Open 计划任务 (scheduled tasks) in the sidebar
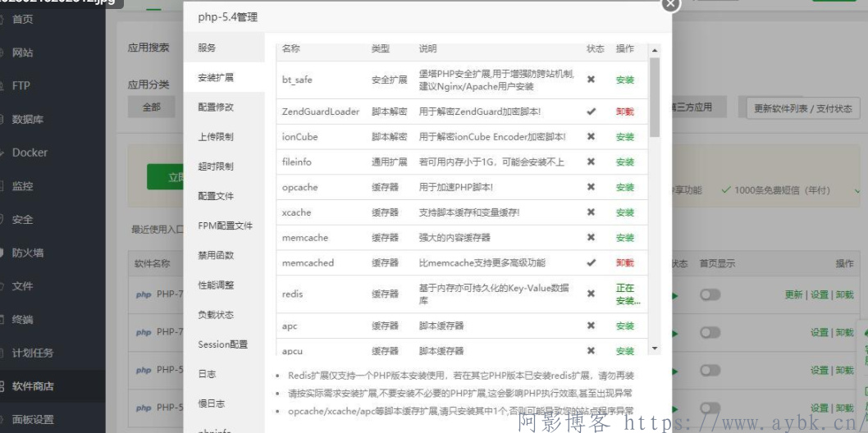Screen dimensions: 868x433 pyautogui.click(x=32, y=353)
